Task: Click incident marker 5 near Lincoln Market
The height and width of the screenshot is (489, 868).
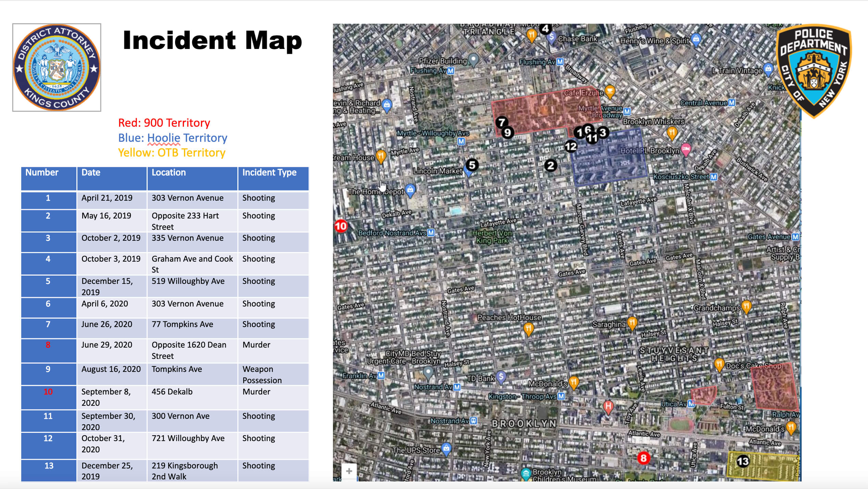Action: click(x=472, y=165)
